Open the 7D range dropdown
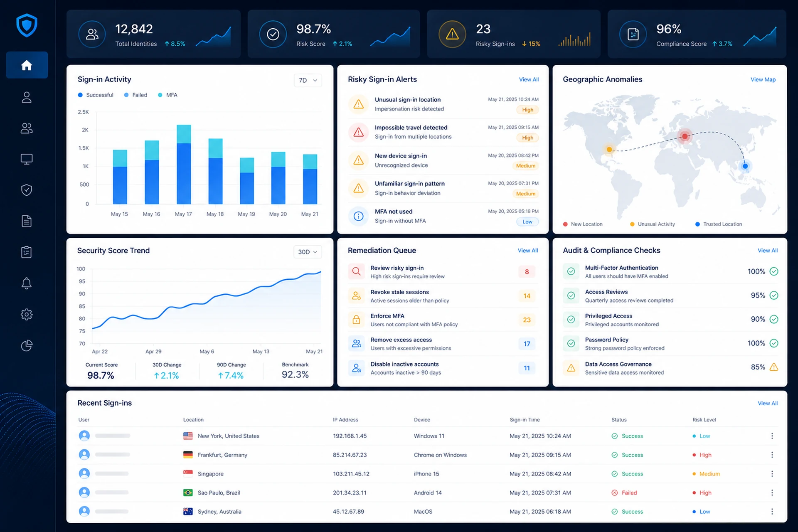The width and height of the screenshot is (798, 532). coord(308,80)
